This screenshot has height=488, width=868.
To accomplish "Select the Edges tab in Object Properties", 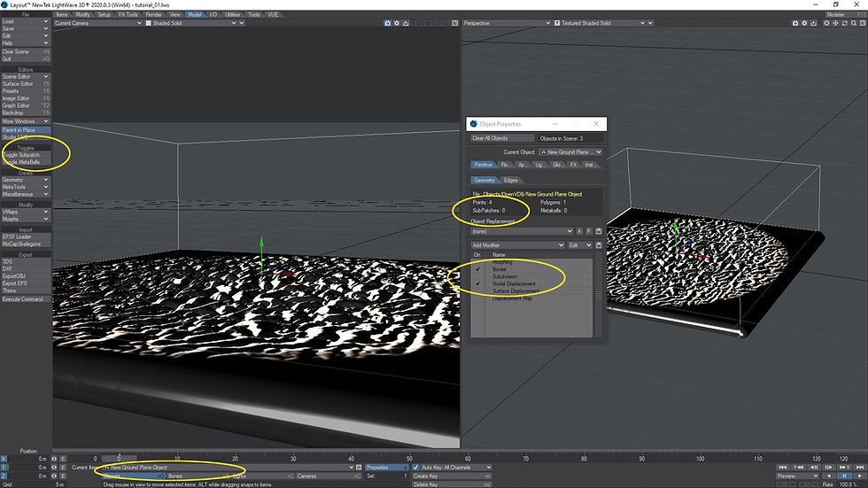I will 511,180.
